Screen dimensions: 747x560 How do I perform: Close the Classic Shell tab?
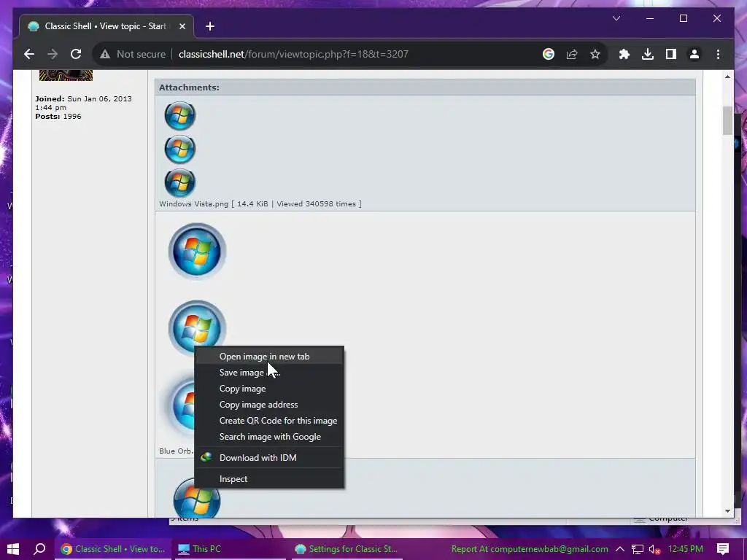(x=182, y=26)
